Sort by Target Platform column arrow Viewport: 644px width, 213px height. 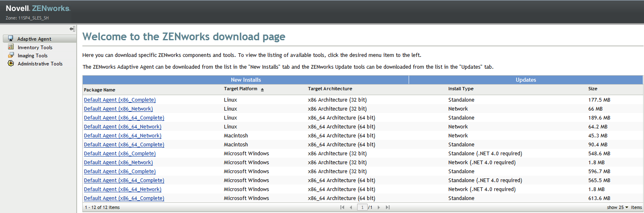(262, 89)
